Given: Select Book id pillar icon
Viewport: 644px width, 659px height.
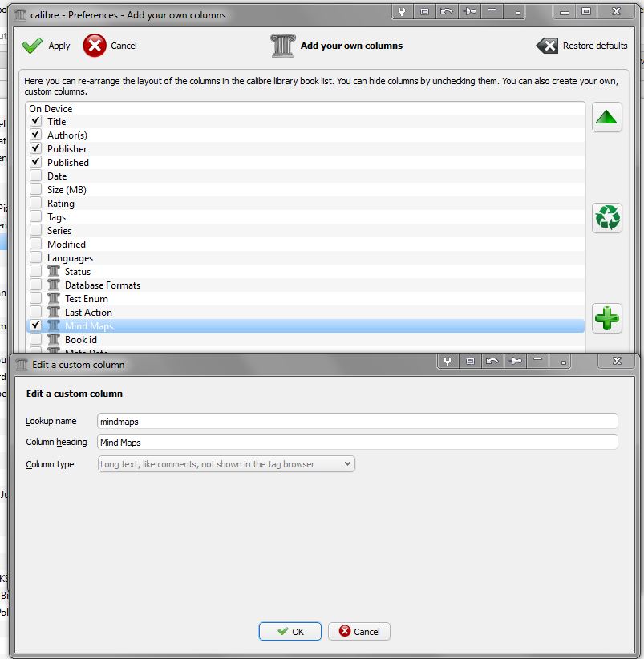Looking at the screenshot, I should coord(54,339).
